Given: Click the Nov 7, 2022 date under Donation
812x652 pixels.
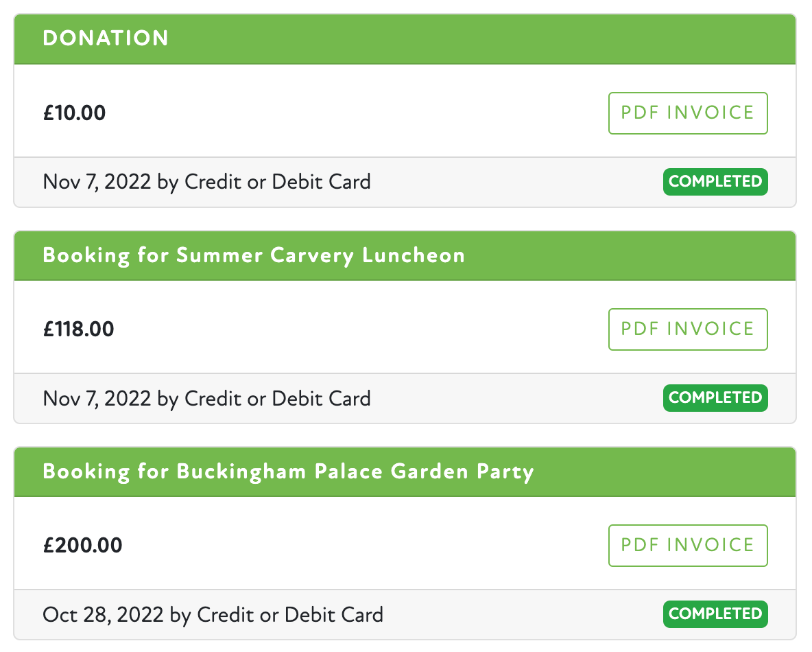Looking at the screenshot, I should [x=97, y=182].
